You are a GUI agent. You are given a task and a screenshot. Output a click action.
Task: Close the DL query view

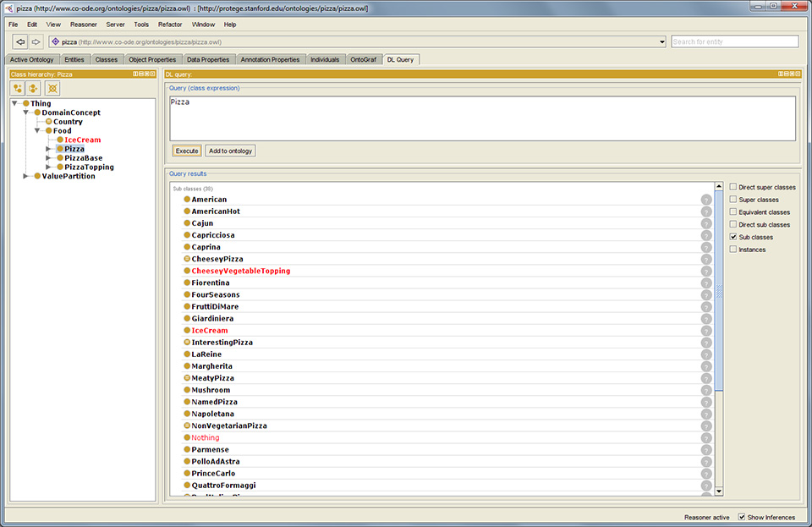798,74
